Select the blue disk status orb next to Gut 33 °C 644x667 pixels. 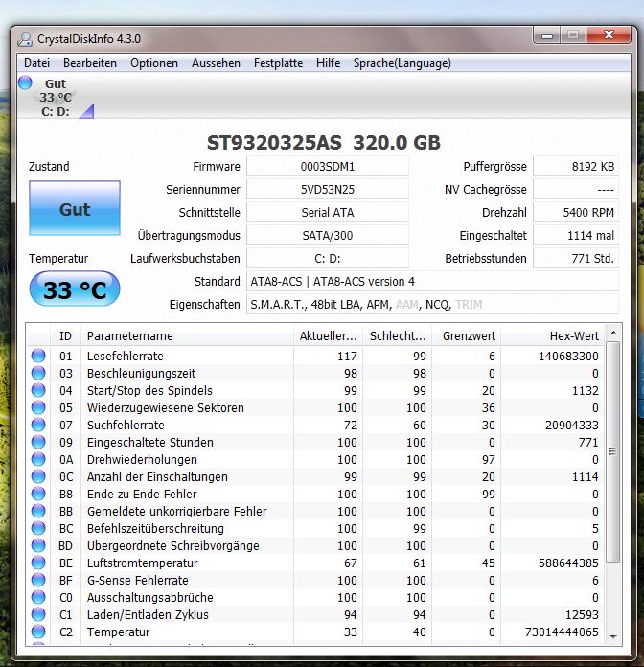click(25, 82)
